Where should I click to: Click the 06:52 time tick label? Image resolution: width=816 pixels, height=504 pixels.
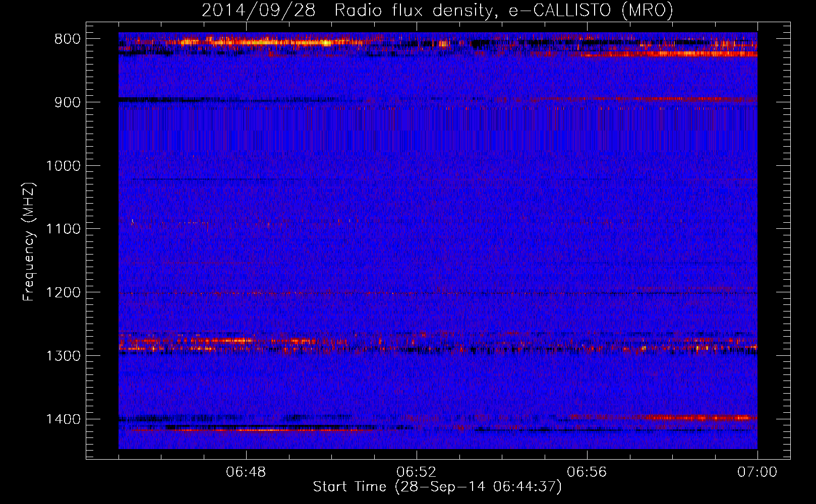(x=417, y=472)
